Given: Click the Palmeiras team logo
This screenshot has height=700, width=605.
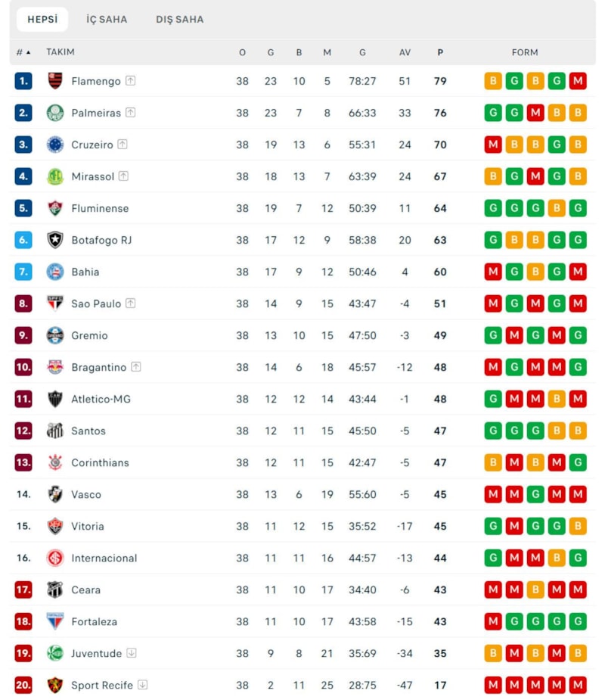Looking at the screenshot, I should [x=55, y=113].
